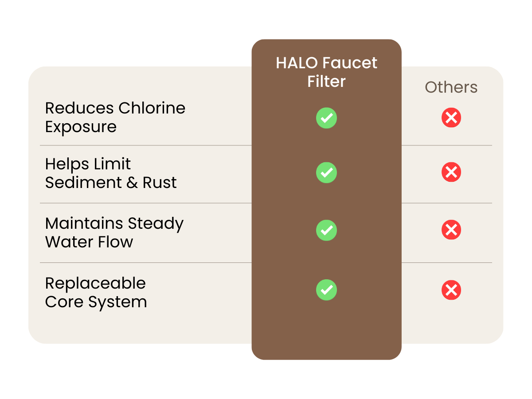Click the green checkmark for Replaceable Core System
This screenshot has width=532, height=399.
point(326,290)
